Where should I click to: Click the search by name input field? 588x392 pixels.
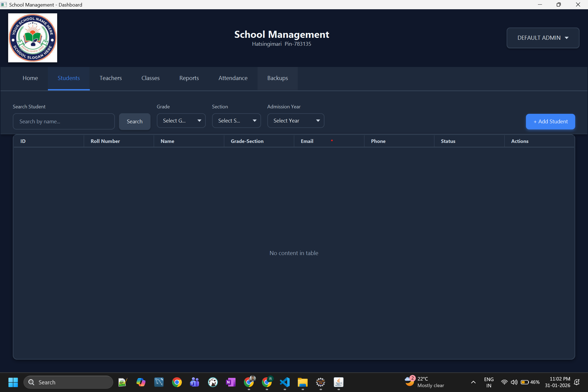click(64, 121)
